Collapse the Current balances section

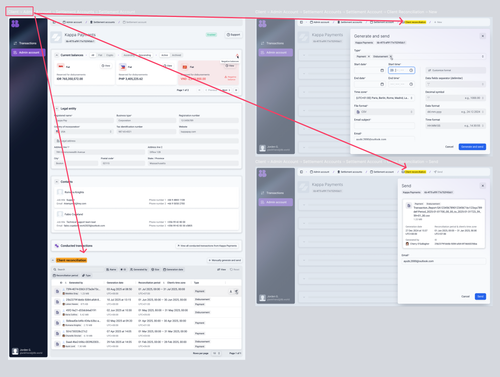coord(57,55)
